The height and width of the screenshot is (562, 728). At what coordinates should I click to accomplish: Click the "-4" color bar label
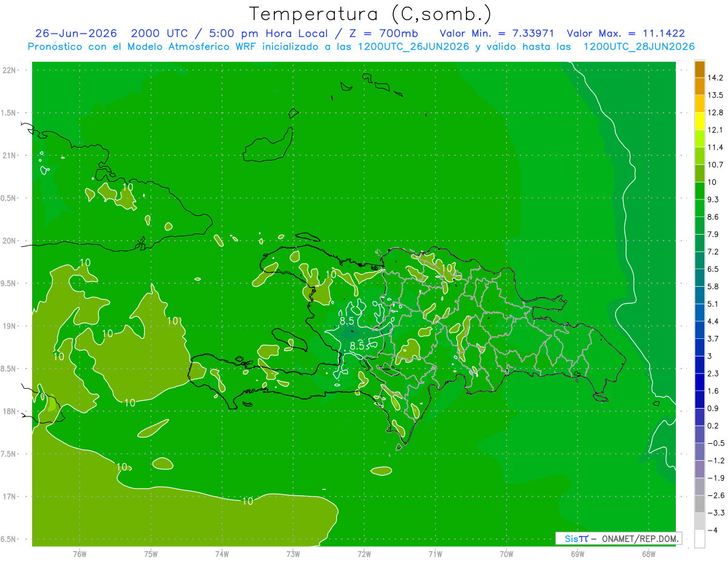[712, 530]
